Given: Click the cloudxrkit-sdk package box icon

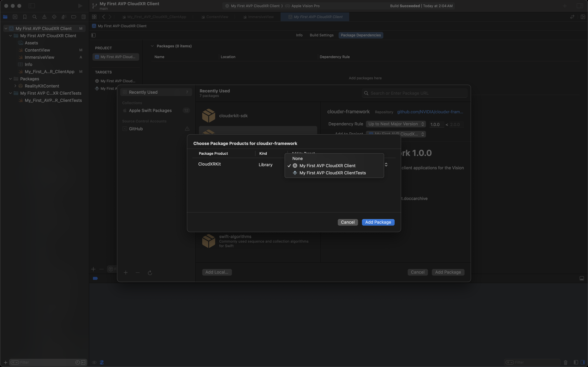Looking at the screenshot, I should (209, 116).
